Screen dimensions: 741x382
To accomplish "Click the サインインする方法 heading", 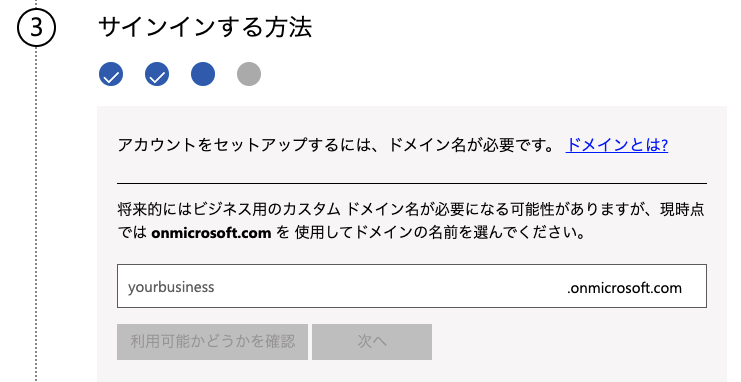I will [x=205, y=27].
